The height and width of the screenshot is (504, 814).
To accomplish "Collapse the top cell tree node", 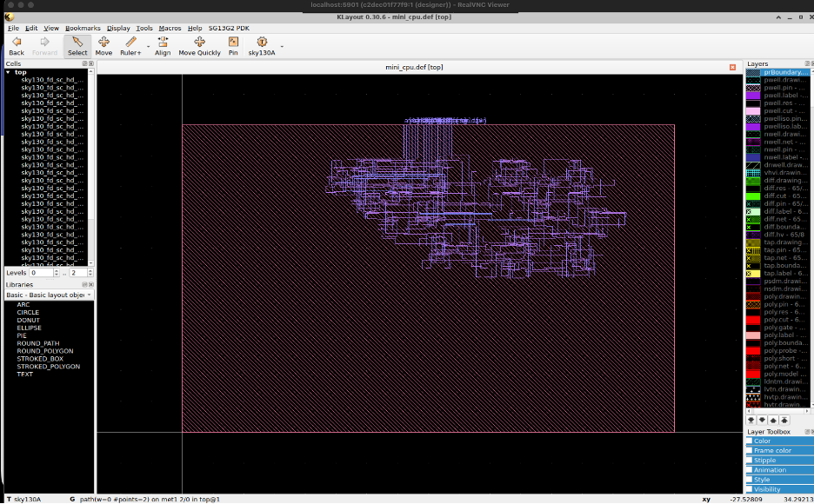I will point(8,72).
